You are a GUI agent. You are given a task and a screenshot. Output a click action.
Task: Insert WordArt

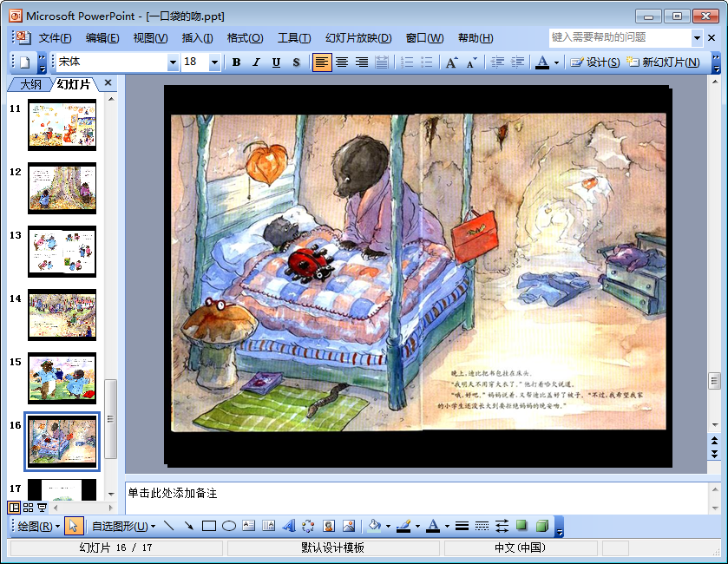pyautogui.click(x=289, y=526)
